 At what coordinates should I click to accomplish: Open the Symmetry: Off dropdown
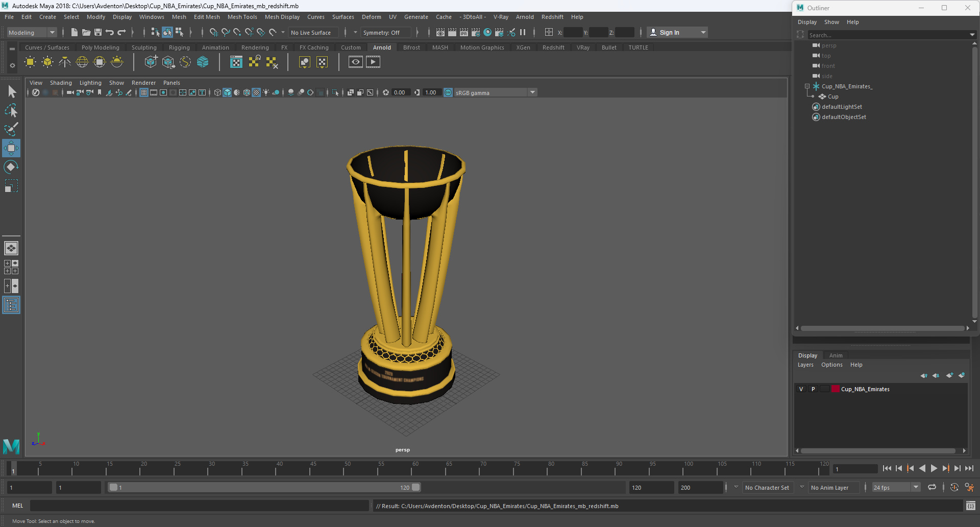386,33
